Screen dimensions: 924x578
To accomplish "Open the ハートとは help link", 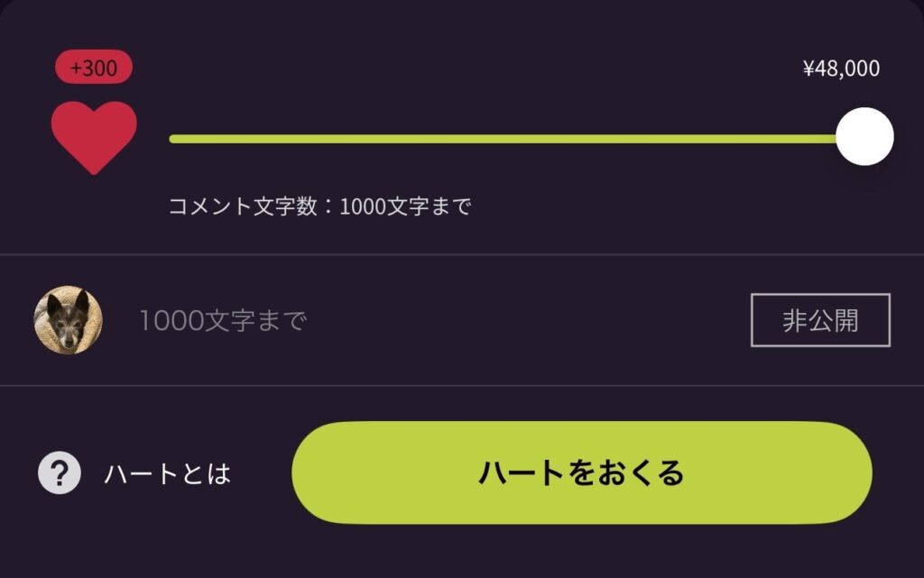I will 168,473.
